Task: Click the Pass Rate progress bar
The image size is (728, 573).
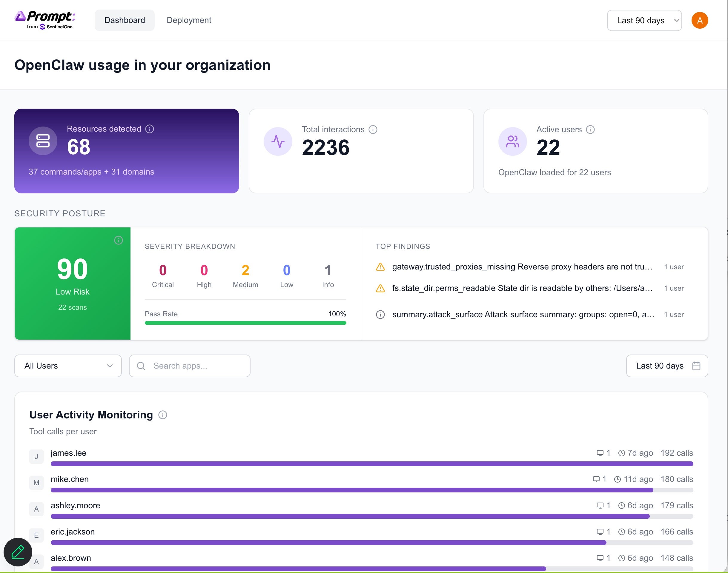Action: [245, 323]
